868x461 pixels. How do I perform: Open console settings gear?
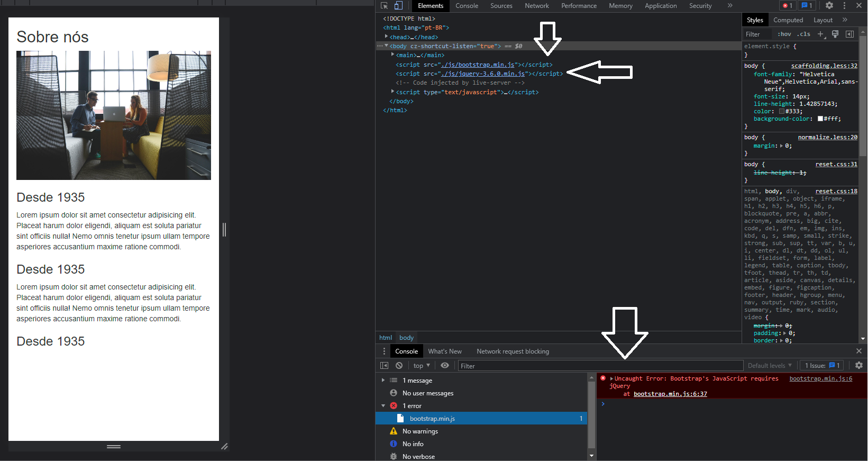[x=859, y=366]
